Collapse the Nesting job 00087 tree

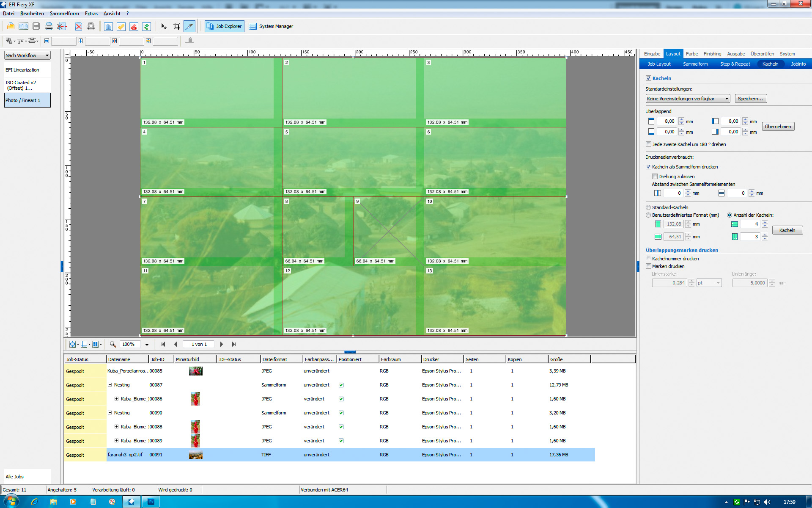click(110, 385)
